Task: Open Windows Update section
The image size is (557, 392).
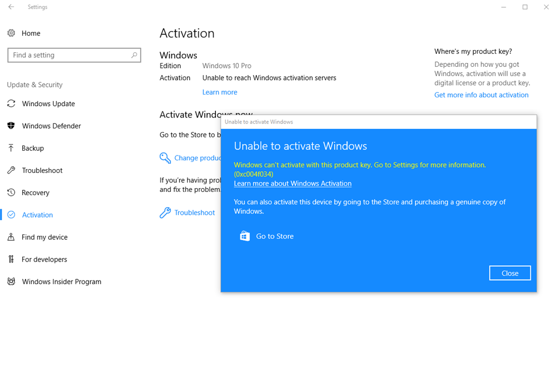Action: click(x=48, y=104)
